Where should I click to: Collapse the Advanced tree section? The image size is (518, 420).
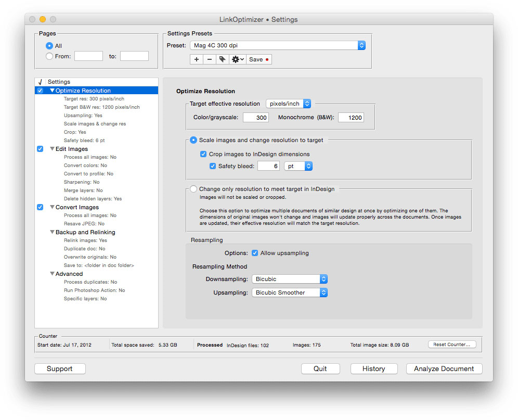[x=52, y=274]
